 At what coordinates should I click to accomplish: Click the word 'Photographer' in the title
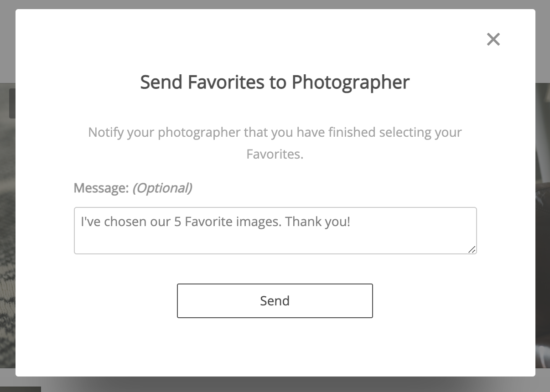pyautogui.click(x=351, y=82)
